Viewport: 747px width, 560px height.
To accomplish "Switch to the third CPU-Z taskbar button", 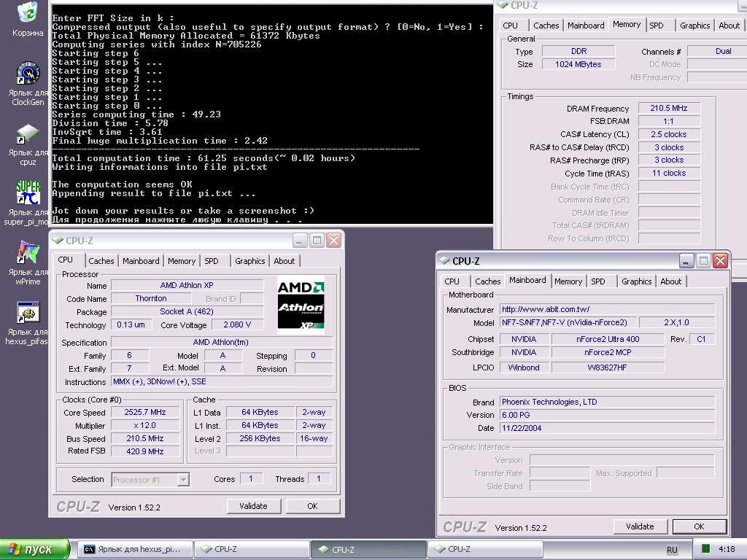I will (485, 549).
